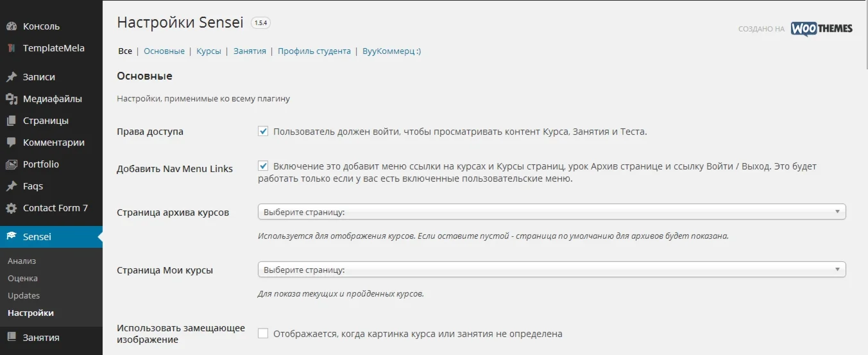Enable the замещающее изображение checkbox
This screenshot has width=868, height=355.
pyautogui.click(x=263, y=334)
